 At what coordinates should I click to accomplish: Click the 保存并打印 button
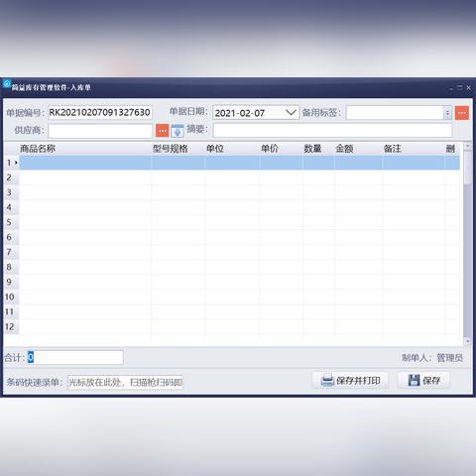click(350, 381)
